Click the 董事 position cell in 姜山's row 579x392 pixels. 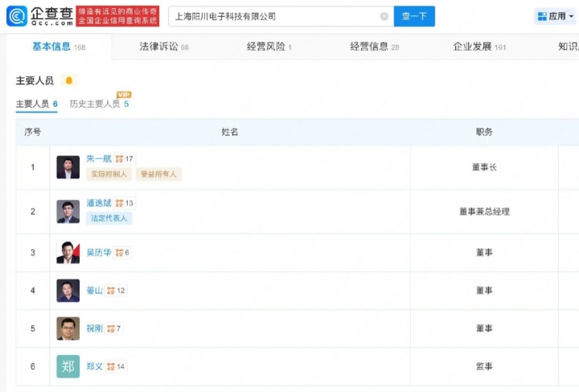484,291
